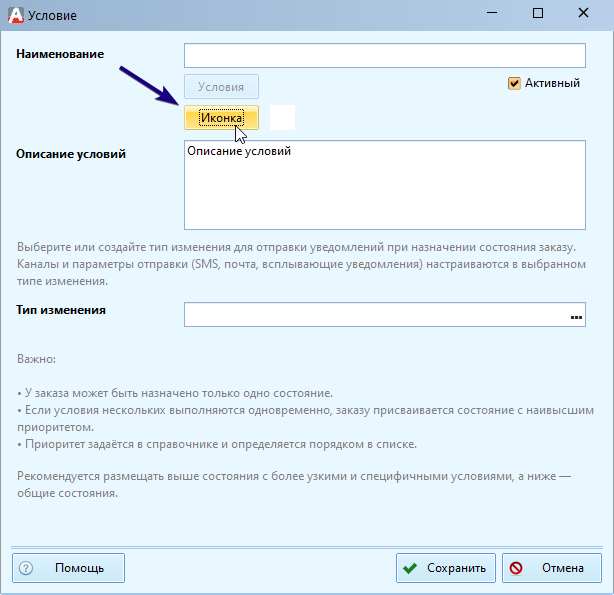Maximize the Условие window
Viewport: 614px width, 595px height.
pyautogui.click(x=538, y=13)
